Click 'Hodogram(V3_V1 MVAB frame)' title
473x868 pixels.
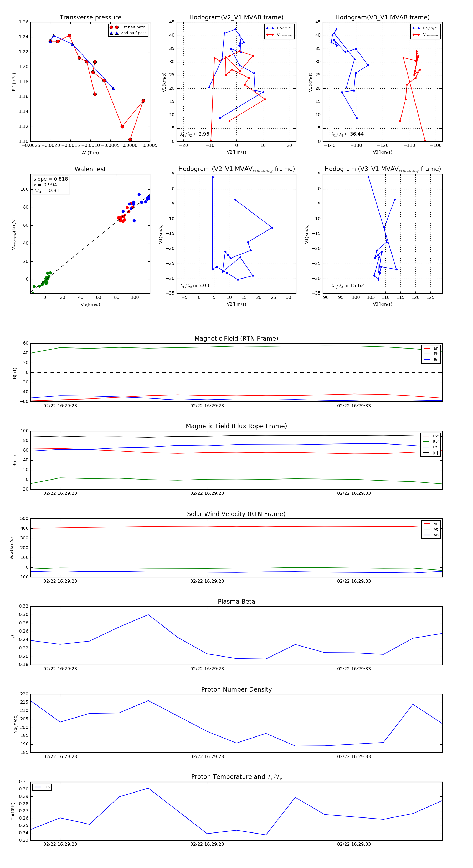pyautogui.click(x=382, y=18)
